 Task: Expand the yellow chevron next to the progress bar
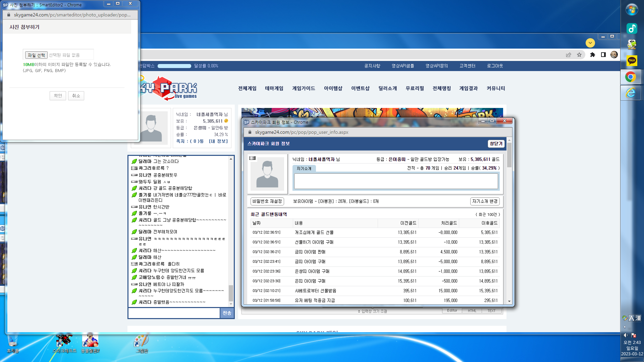pyautogui.click(x=590, y=43)
